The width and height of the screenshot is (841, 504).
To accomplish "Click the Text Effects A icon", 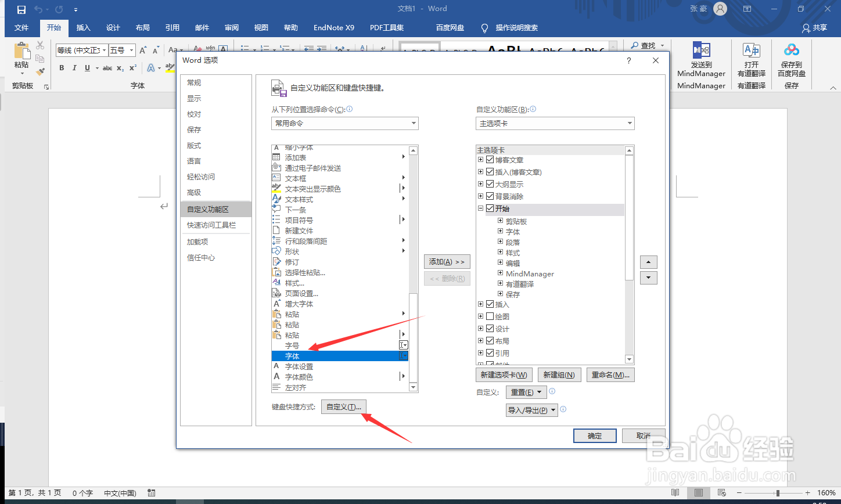I will [x=151, y=68].
